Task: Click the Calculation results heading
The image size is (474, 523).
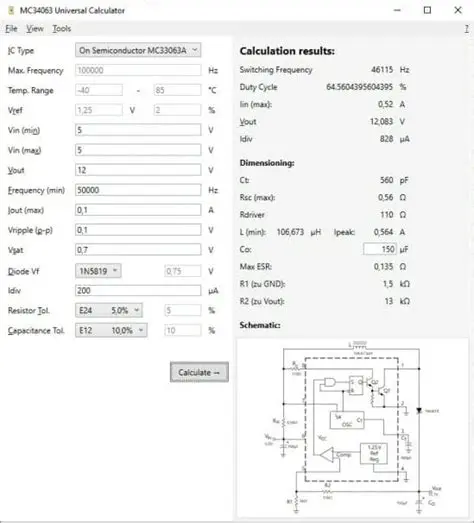Action: coord(287,51)
